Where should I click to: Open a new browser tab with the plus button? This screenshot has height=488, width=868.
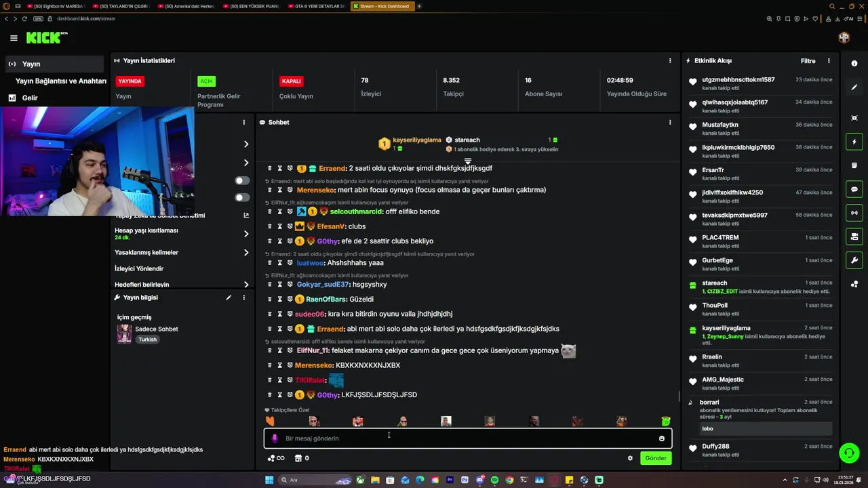coord(419,6)
